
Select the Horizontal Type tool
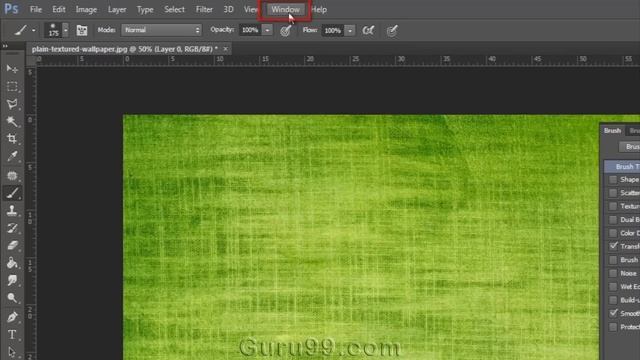coord(12,335)
